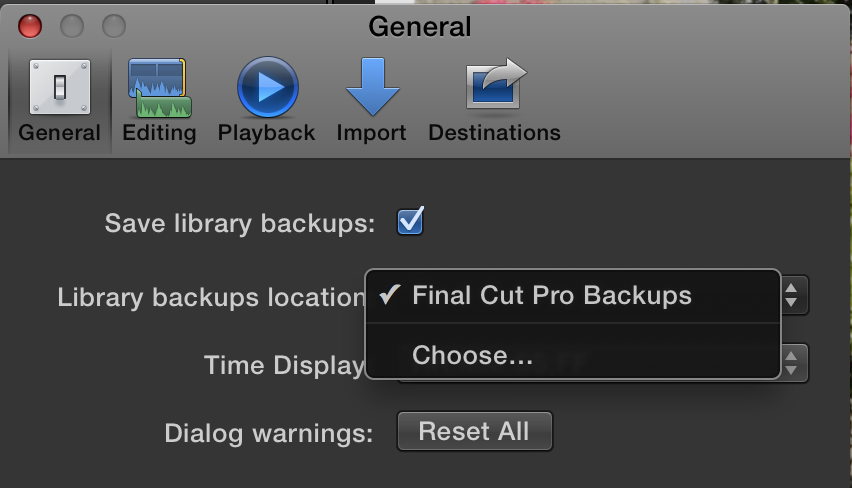
Task: Uncheck the Save library backups checkbox
Action: [x=410, y=221]
